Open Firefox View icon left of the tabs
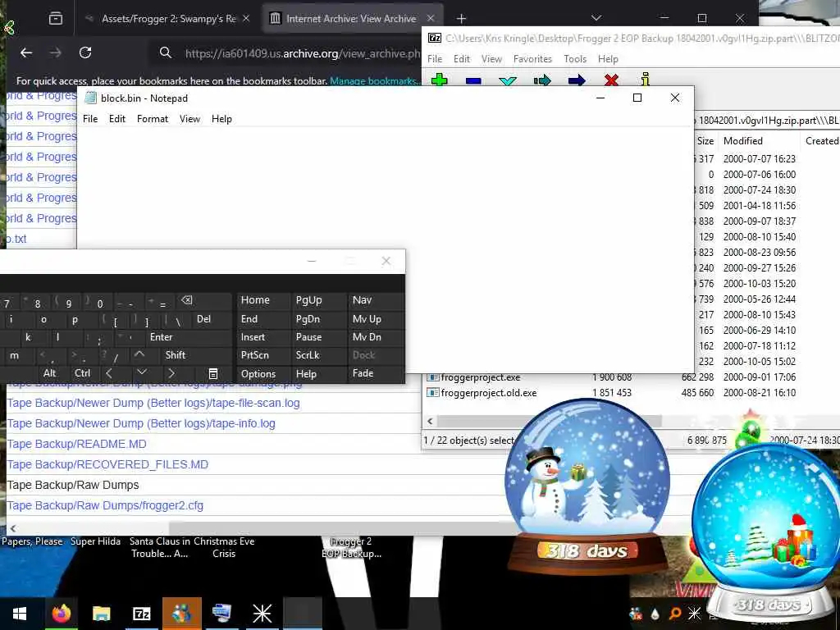840x630 pixels. tap(56, 19)
